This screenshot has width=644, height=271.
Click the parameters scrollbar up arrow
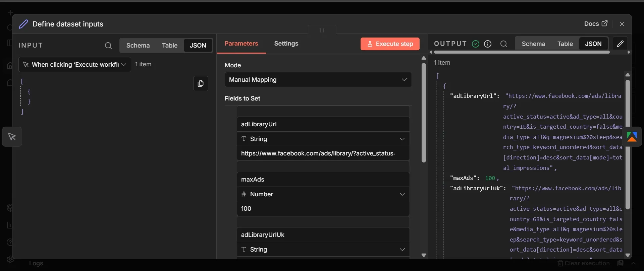(424, 58)
